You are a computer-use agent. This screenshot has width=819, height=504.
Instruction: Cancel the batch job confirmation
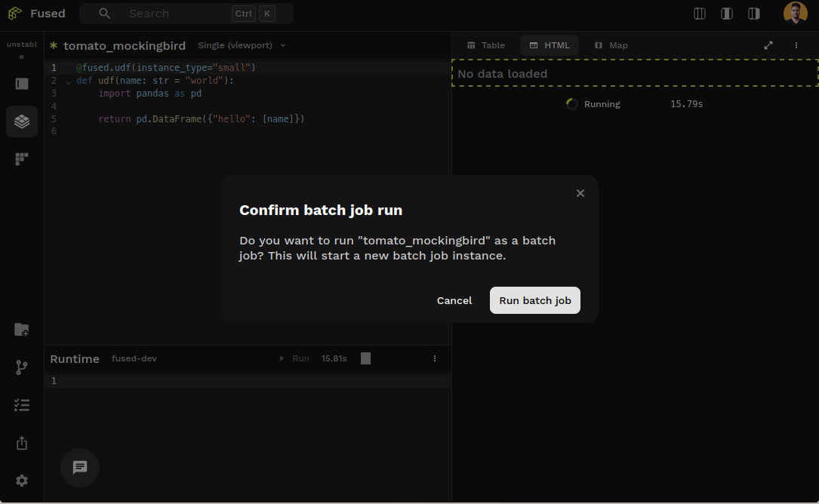[454, 300]
